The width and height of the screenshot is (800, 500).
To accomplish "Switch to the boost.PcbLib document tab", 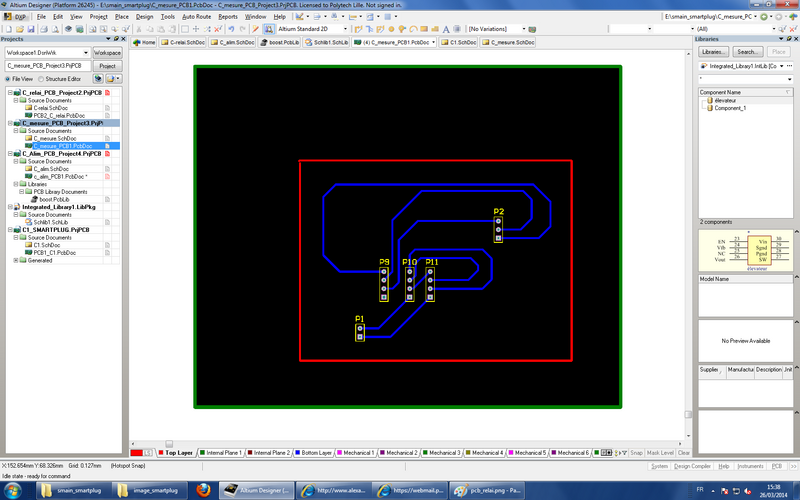I will 280,43.
